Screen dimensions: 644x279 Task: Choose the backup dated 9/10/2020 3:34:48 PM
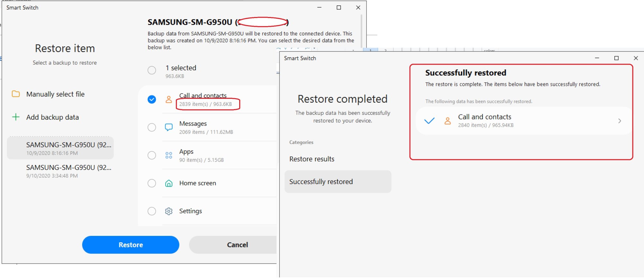[x=61, y=171]
